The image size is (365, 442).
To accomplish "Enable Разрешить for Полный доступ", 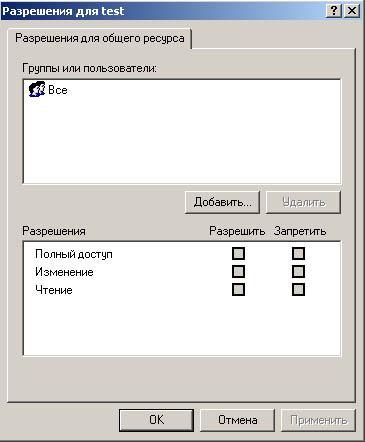I will coord(238,254).
